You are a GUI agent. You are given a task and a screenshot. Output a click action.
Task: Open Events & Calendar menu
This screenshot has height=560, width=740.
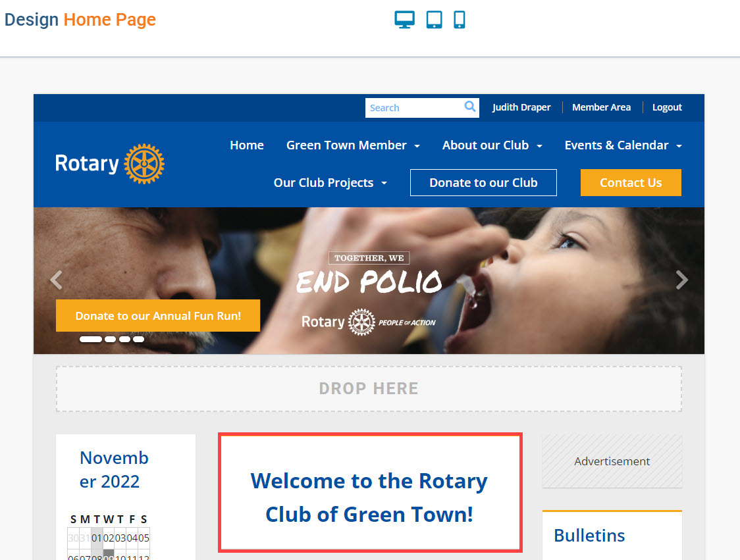[616, 145]
